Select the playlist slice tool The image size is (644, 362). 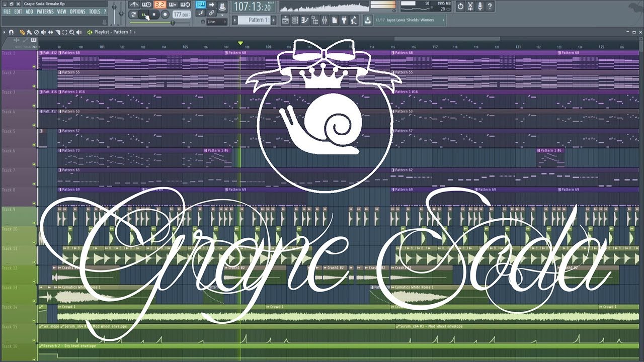click(x=58, y=32)
